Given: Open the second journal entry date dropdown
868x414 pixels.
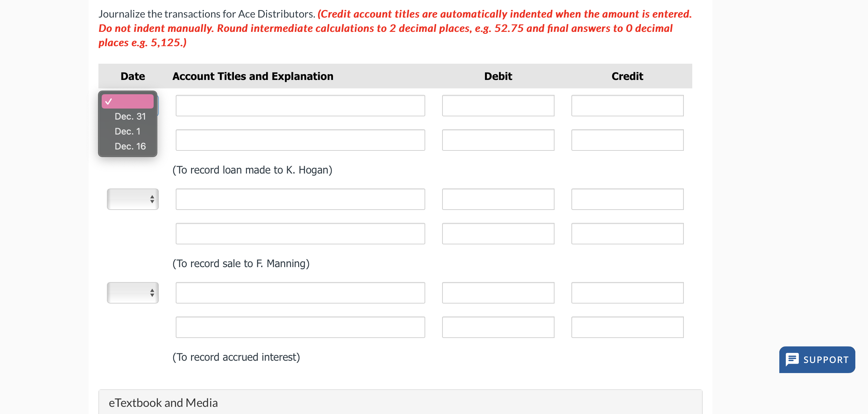Looking at the screenshot, I should tap(133, 199).
